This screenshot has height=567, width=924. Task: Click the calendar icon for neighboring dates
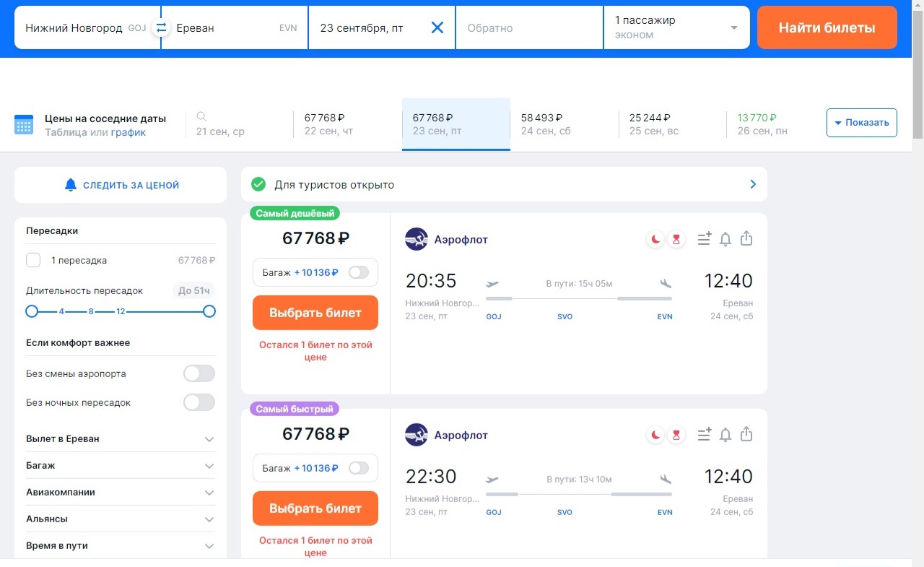coord(24,124)
